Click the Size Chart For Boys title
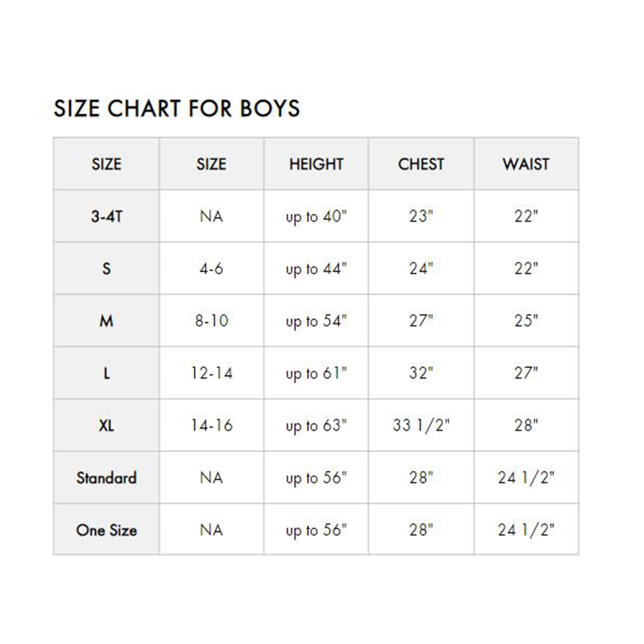 pos(177,108)
